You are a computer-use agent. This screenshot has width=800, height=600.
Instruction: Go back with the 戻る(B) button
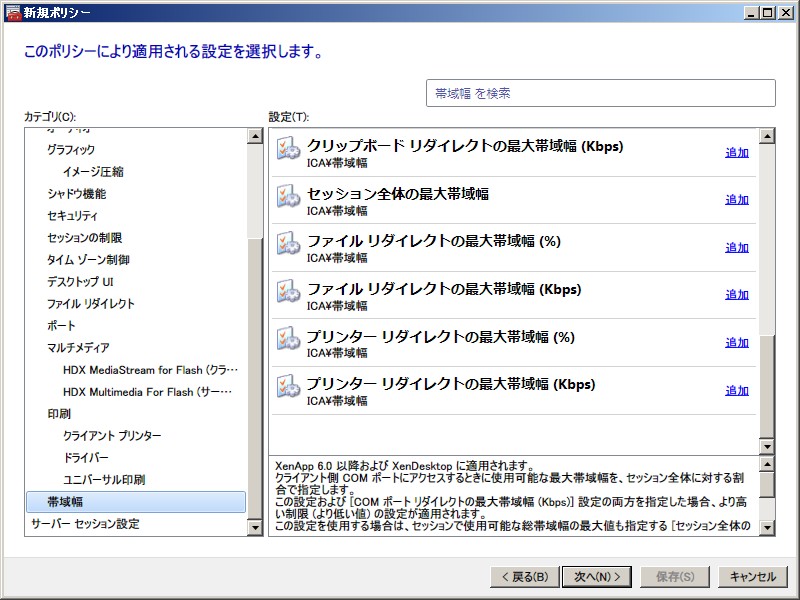pyautogui.click(x=522, y=576)
